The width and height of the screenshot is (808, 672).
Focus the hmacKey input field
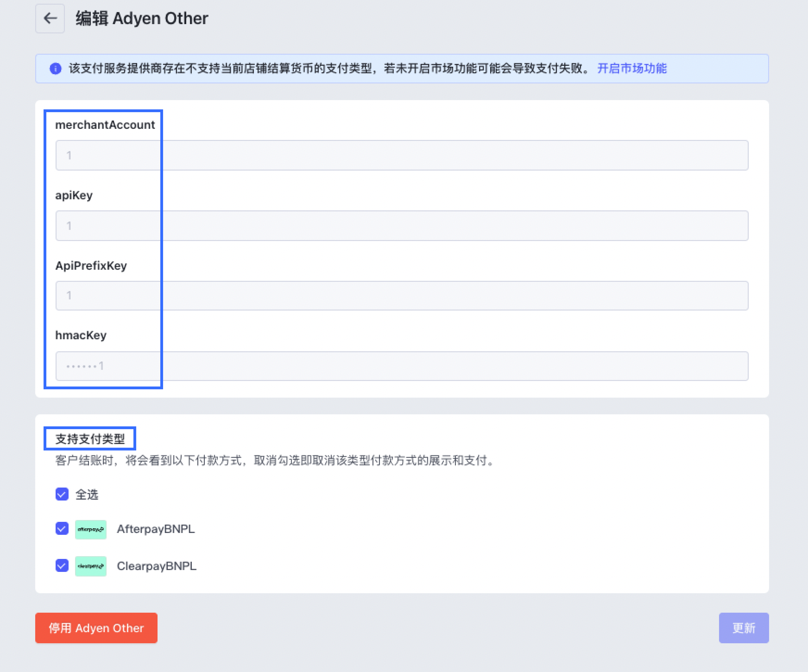click(x=402, y=366)
